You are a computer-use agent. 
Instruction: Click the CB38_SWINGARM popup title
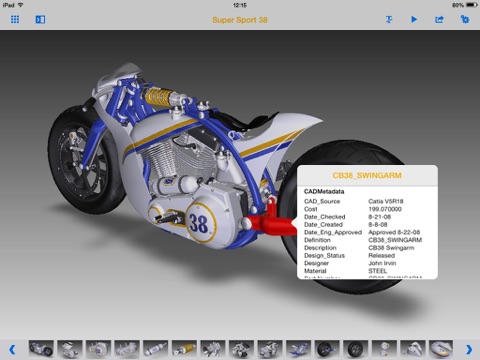(x=367, y=175)
